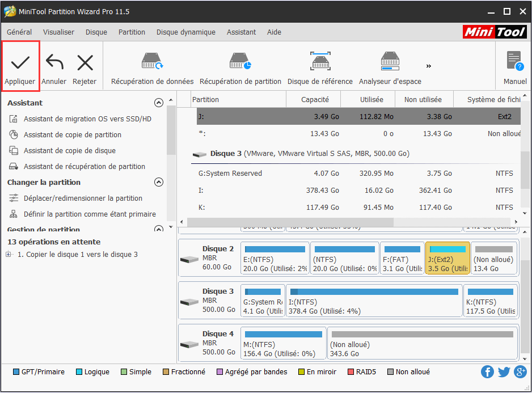
Task: Open the Facebook share icon
Action: [487, 372]
